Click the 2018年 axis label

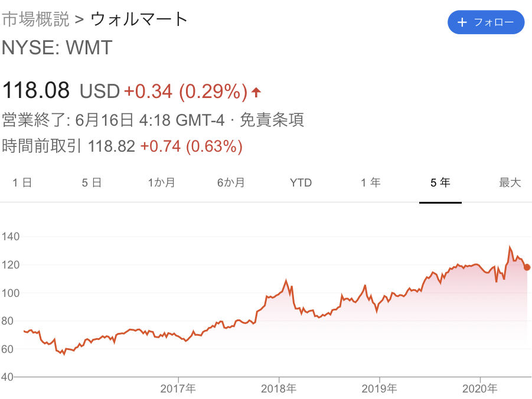[x=279, y=388]
